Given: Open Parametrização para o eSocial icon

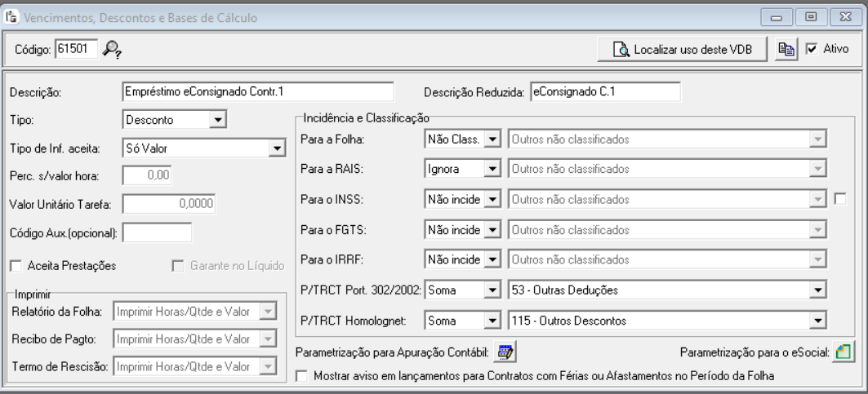Looking at the screenshot, I should click(842, 352).
